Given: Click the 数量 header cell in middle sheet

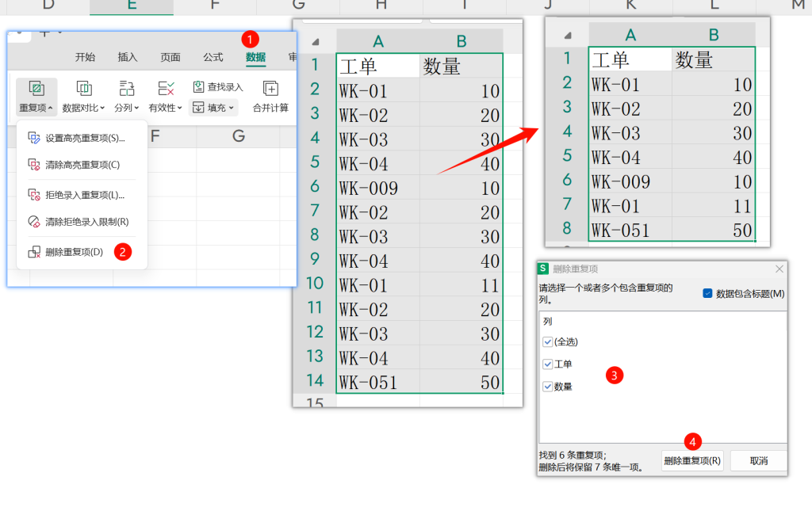Looking at the screenshot, I should pyautogui.click(x=462, y=67).
